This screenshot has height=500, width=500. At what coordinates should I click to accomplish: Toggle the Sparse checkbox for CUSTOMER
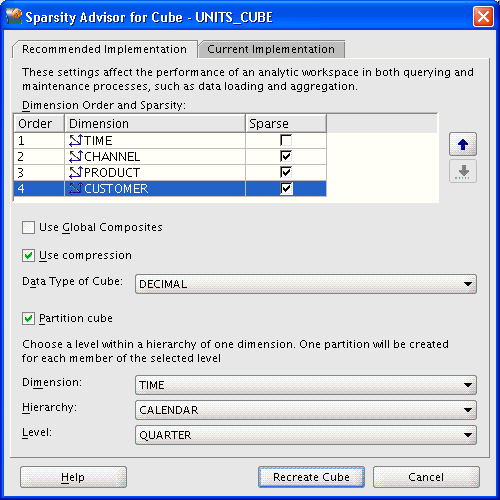pyautogui.click(x=286, y=188)
